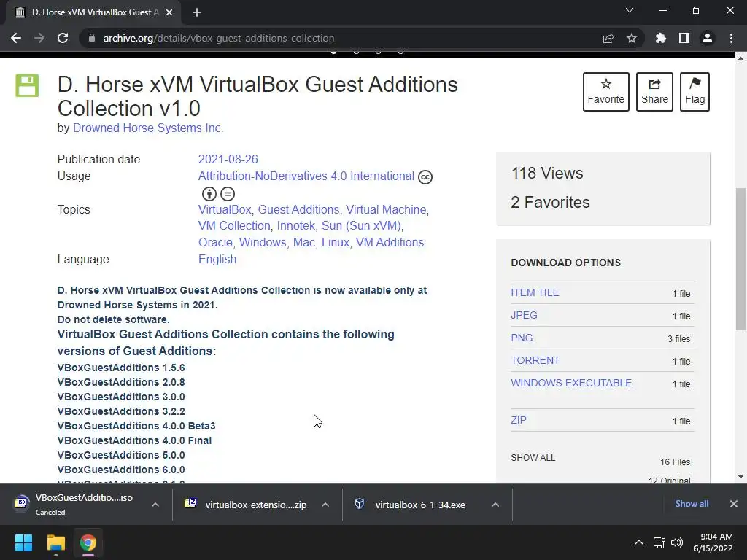Click SHOW ALL download files
This screenshot has width=747, height=560.
tap(533, 458)
